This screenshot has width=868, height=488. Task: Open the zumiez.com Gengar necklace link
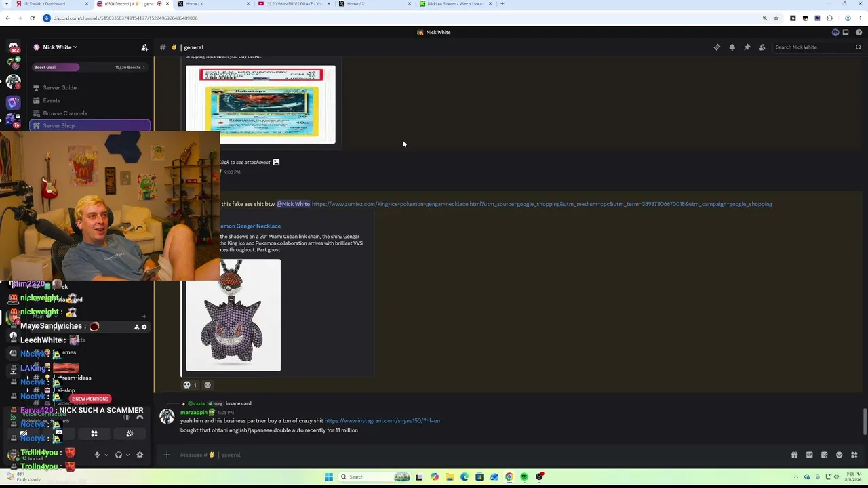542,204
